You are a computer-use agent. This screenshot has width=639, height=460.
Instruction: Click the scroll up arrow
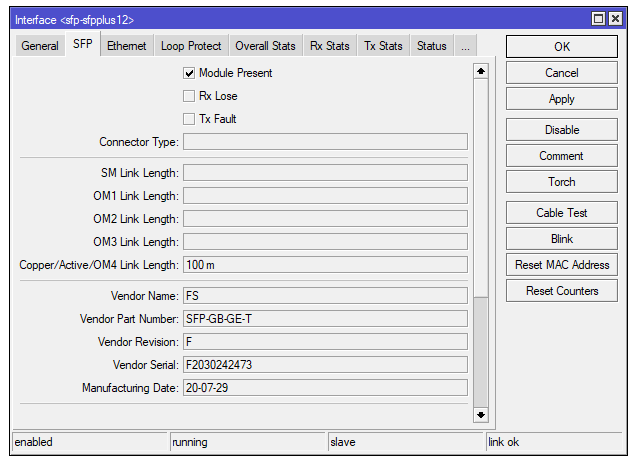(x=481, y=71)
